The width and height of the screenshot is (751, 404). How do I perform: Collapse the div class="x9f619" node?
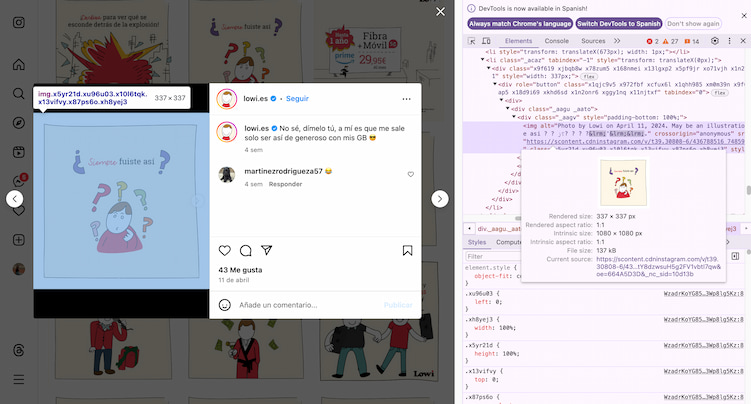coord(489,68)
